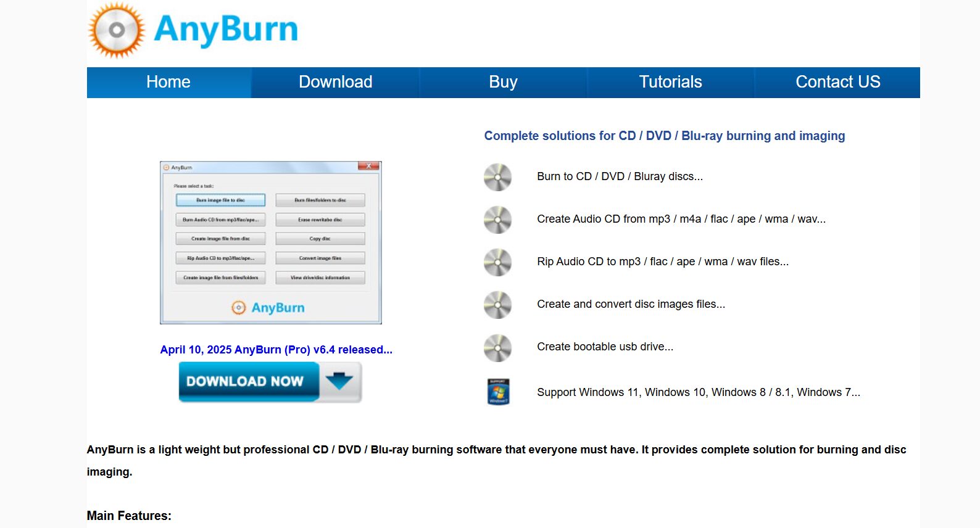
Task: Click the AnyBurn sun disc logo
Action: click(117, 30)
